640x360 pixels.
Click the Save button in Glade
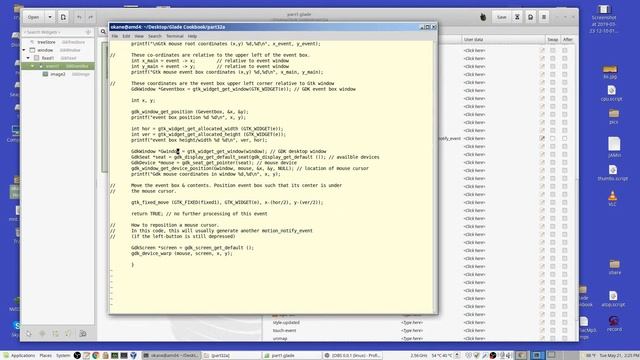[501, 17]
